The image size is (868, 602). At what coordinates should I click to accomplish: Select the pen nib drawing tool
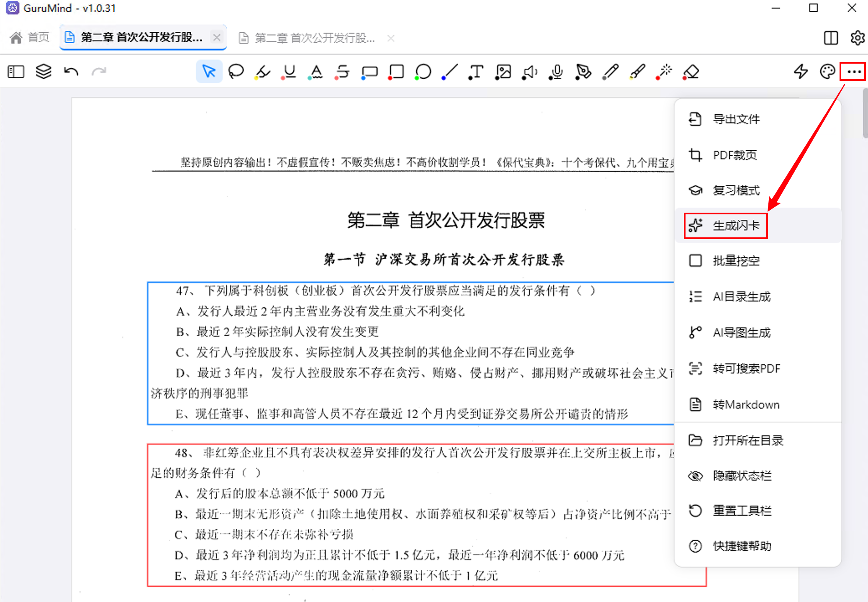583,72
